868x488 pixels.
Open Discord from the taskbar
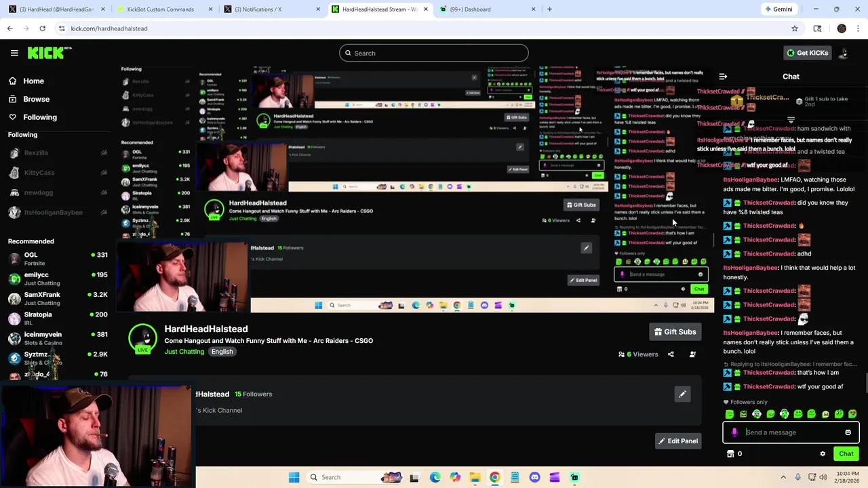point(534,477)
